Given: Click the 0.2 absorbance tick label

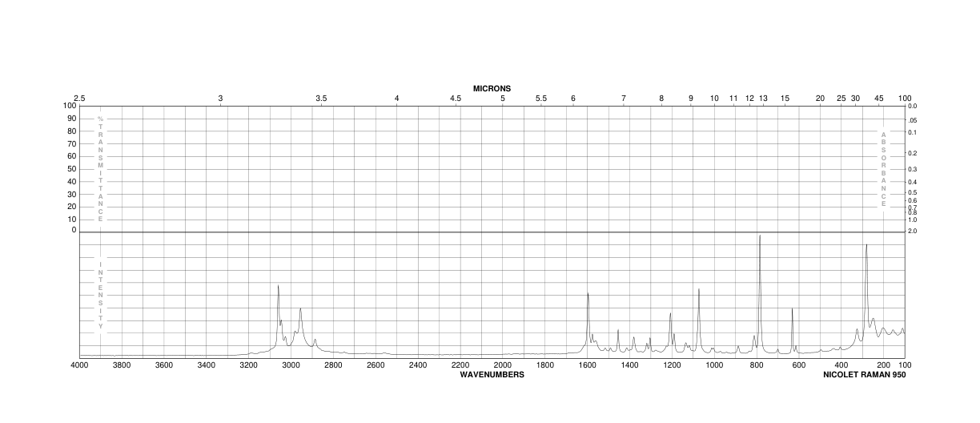Looking at the screenshot, I should pos(913,153).
